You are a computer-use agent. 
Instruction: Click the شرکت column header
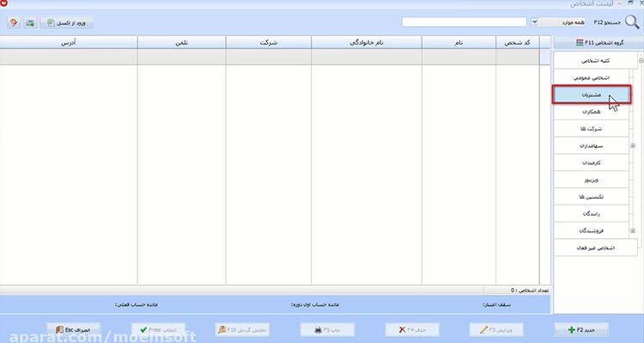[x=269, y=42]
